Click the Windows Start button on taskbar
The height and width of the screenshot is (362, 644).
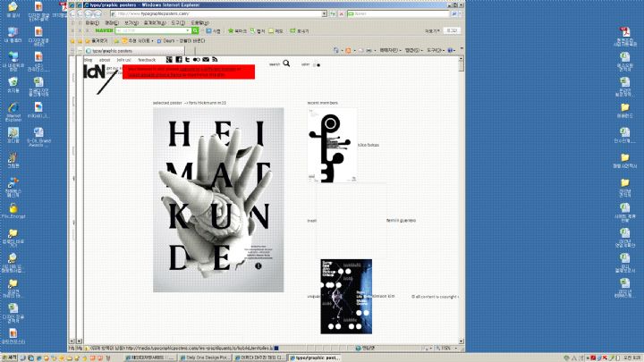point(9,358)
